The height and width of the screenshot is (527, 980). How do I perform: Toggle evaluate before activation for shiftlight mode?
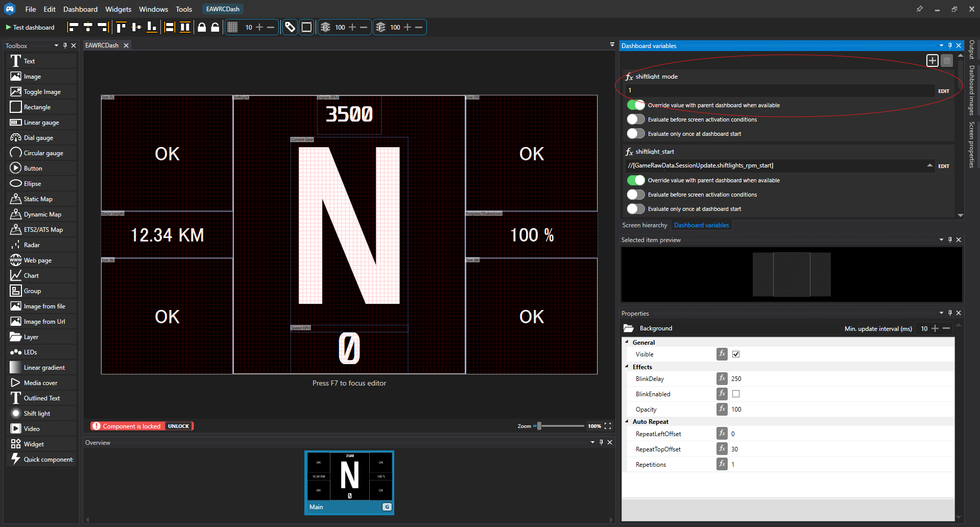(x=636, y=119)
